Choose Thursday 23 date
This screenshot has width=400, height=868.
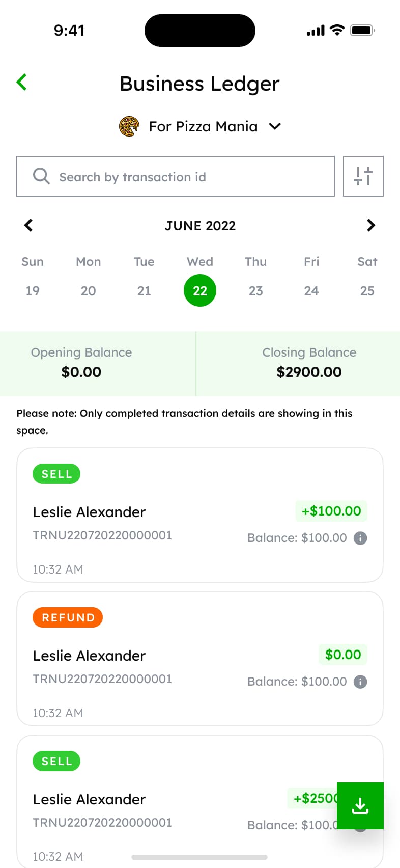point(255,291)
